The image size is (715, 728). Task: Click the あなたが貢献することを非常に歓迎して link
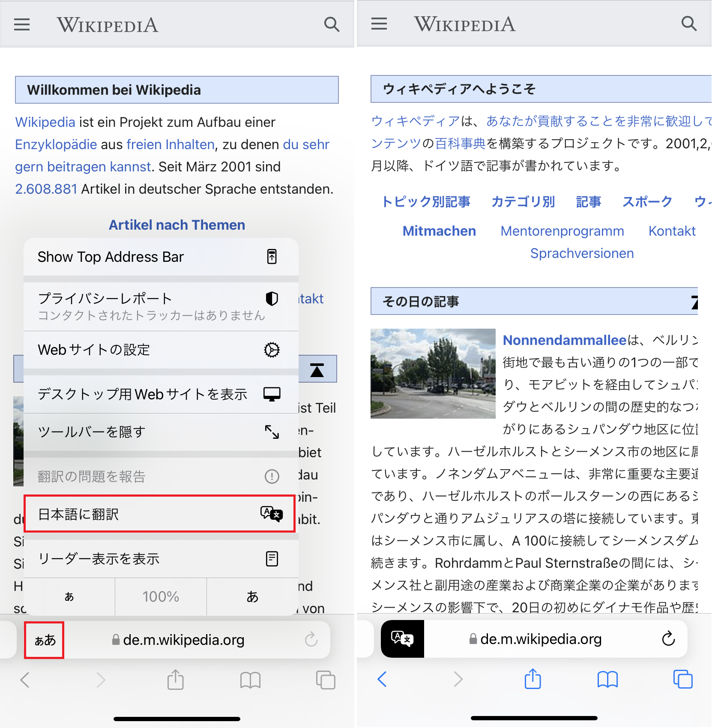click(598, 121)
